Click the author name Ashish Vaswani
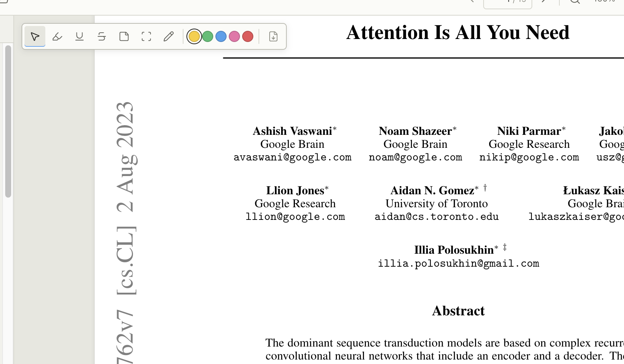This screenshot has height=364, width=624. 292,131
